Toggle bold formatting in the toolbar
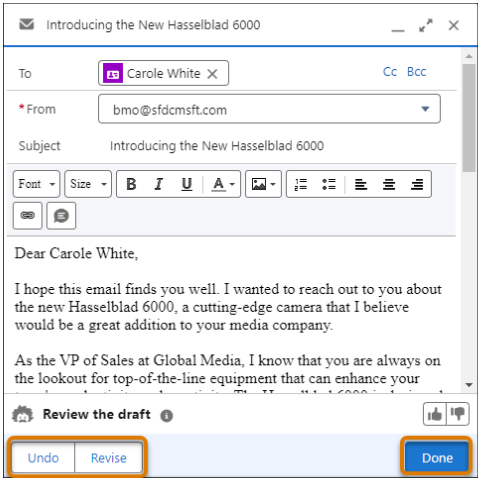Viewport: 478px width, 480px height. pyautogui.click(x=131, y=184)
